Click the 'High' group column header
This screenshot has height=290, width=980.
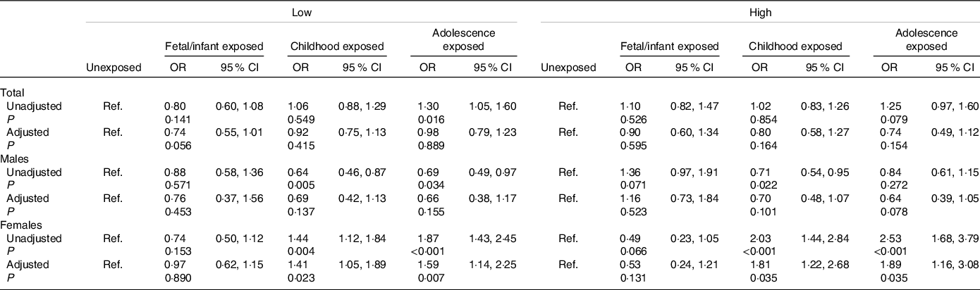[757, 13]
